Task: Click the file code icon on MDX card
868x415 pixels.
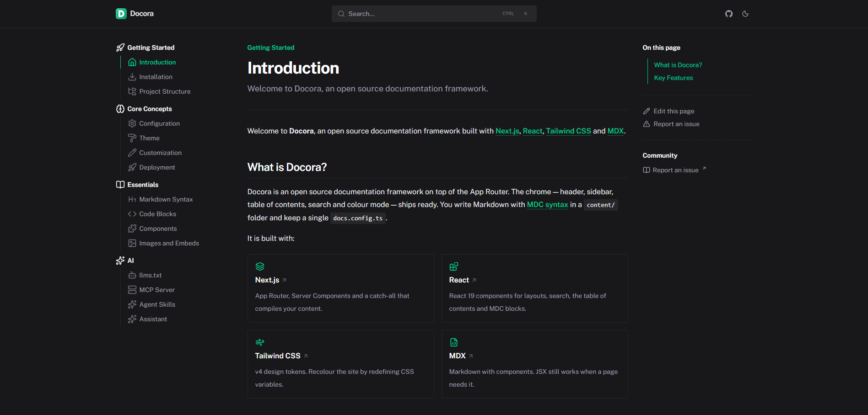Action: click(454, 342)
